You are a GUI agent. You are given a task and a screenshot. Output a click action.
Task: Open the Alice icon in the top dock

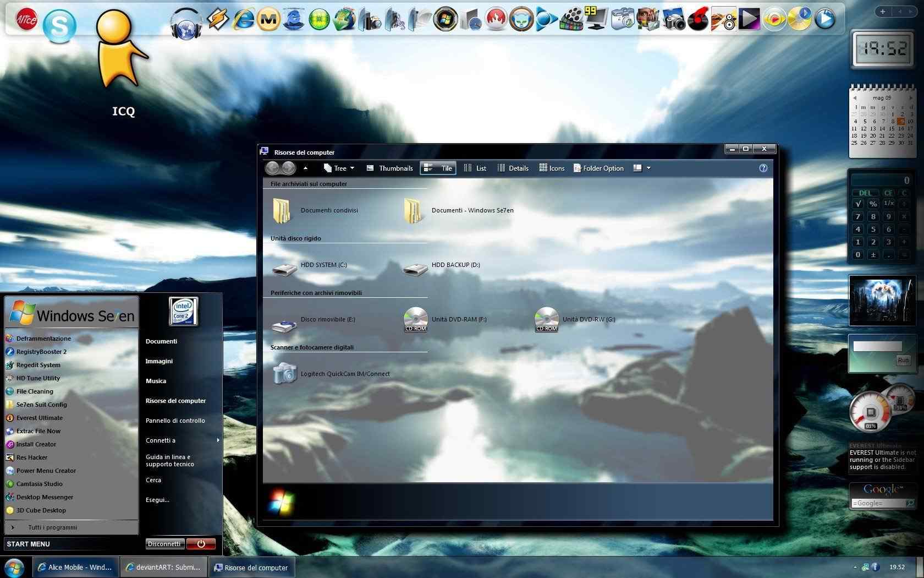(26, 19)
